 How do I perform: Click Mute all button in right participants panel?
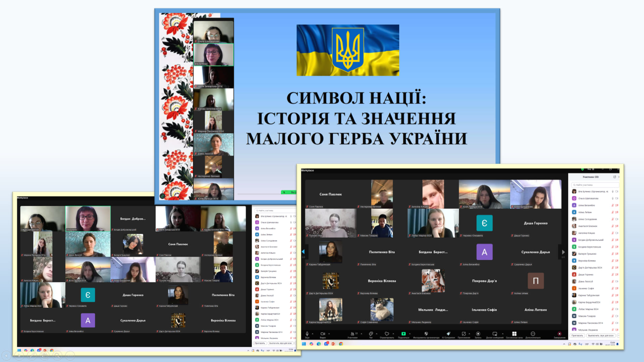pyautogui.click(x=600, y=336)
